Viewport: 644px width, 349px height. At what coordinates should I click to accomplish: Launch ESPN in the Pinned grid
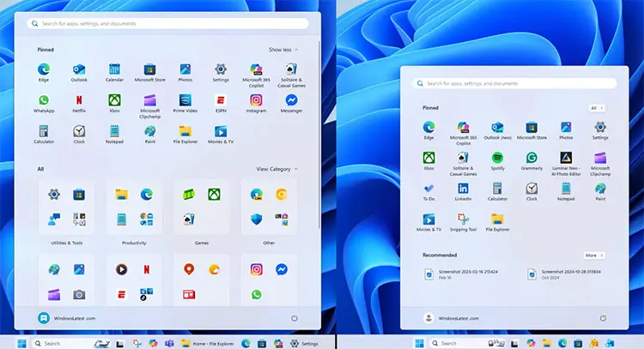(x=221, y=104)
